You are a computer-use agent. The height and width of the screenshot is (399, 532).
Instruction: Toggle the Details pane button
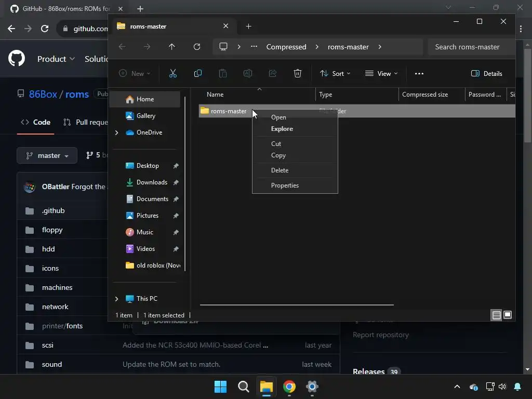[x=486, y=73]
